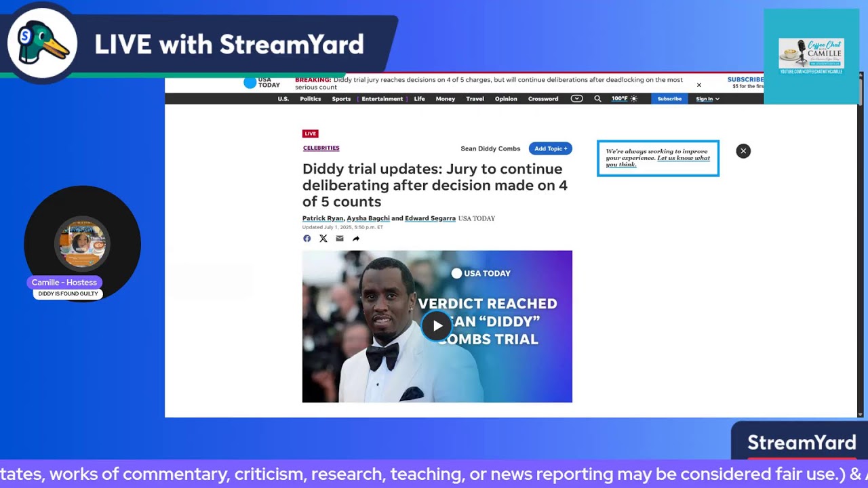Open the 100°F weather widget
The width and height of the screenshot is (868, 488).
pyautogui.click(x=624, y=99)
